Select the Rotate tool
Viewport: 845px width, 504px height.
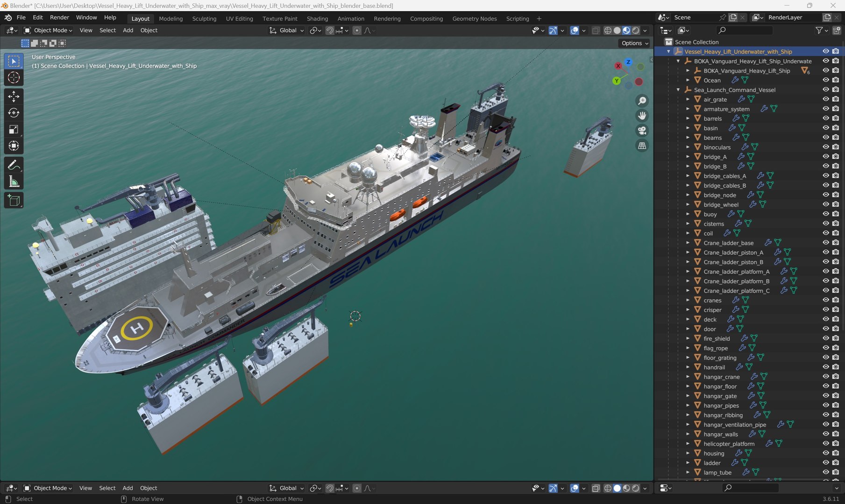click(14, 112)
